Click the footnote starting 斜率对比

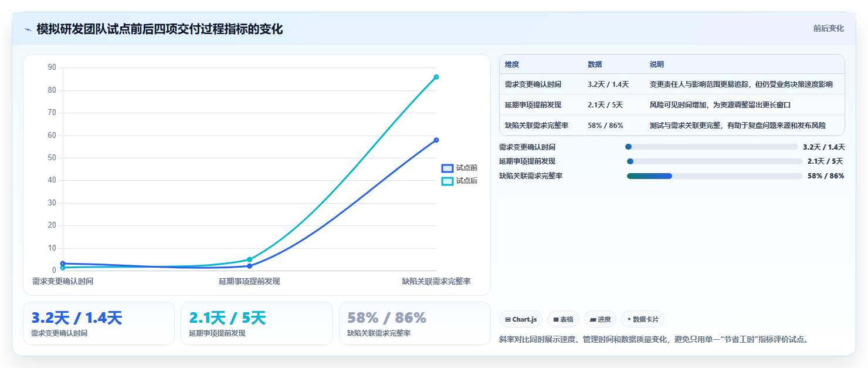pos(653,339)
